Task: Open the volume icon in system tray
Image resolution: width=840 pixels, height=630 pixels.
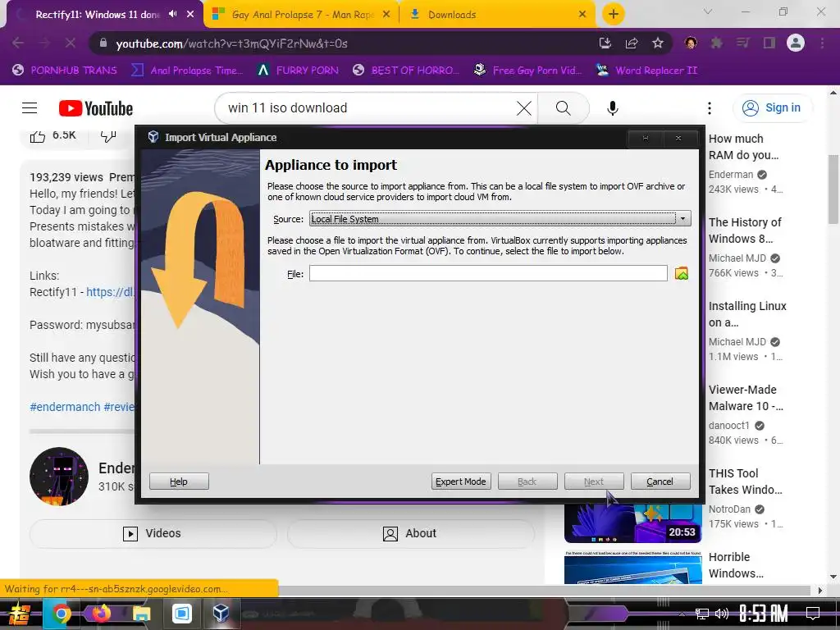Action: coord(722,614)
